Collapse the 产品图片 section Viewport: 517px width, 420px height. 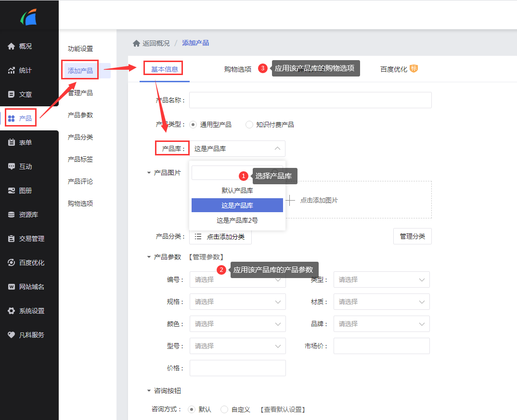149,173
